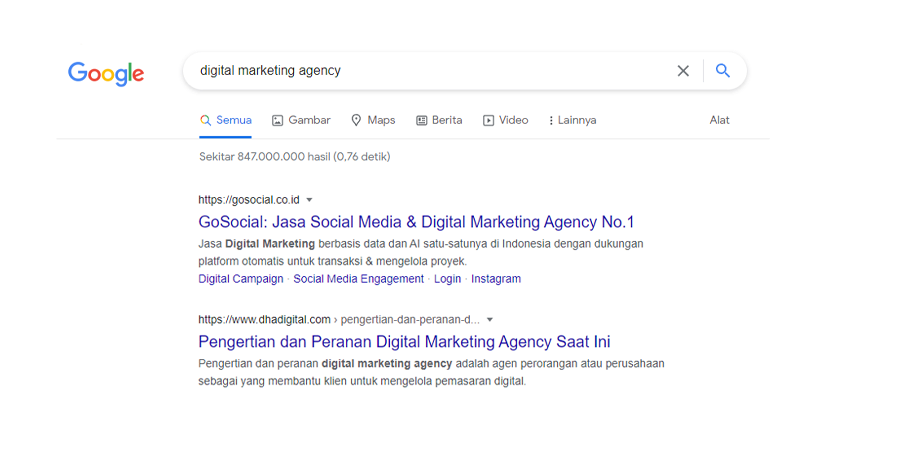
Task: Click the Berita news icon
Action: pyautogui.click(x=422, y=120)
